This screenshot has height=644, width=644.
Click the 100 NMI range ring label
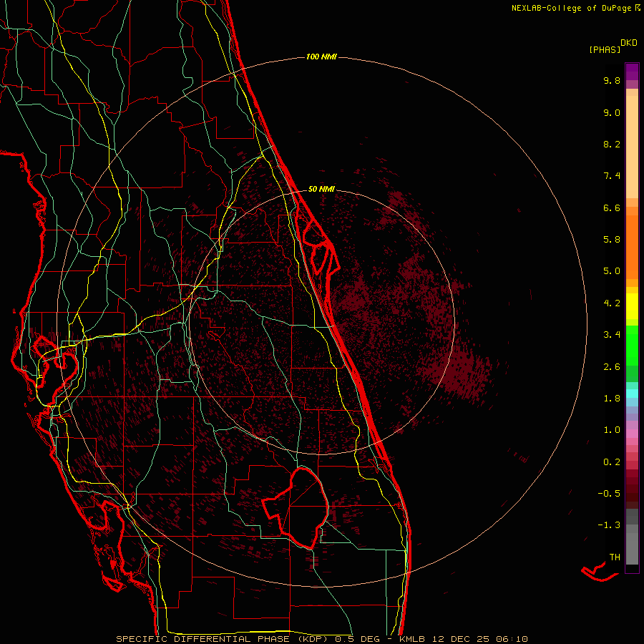point(321,57)
